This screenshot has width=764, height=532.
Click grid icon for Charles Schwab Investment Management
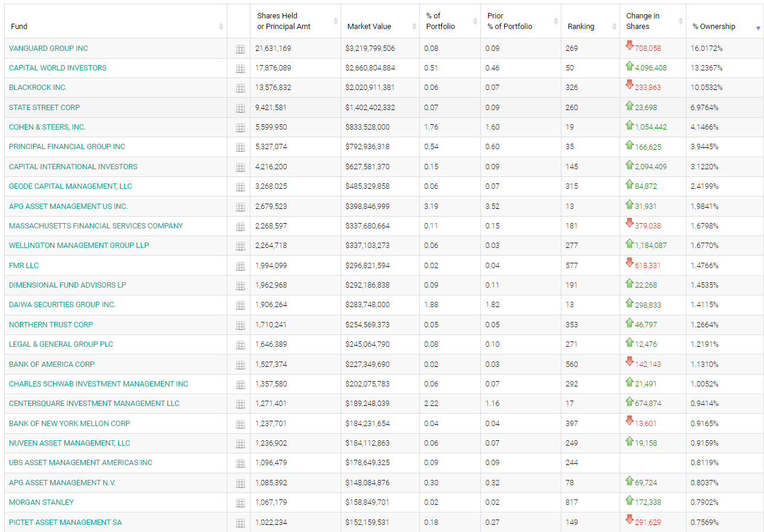(x=240, y=385)
